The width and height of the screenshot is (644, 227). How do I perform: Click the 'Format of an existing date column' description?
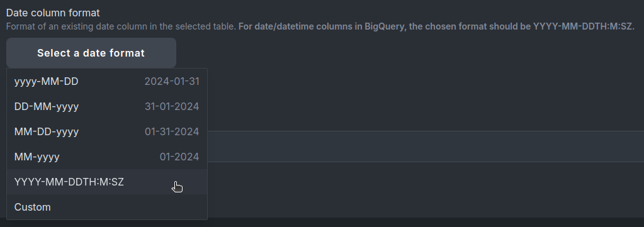coord(121,26)
